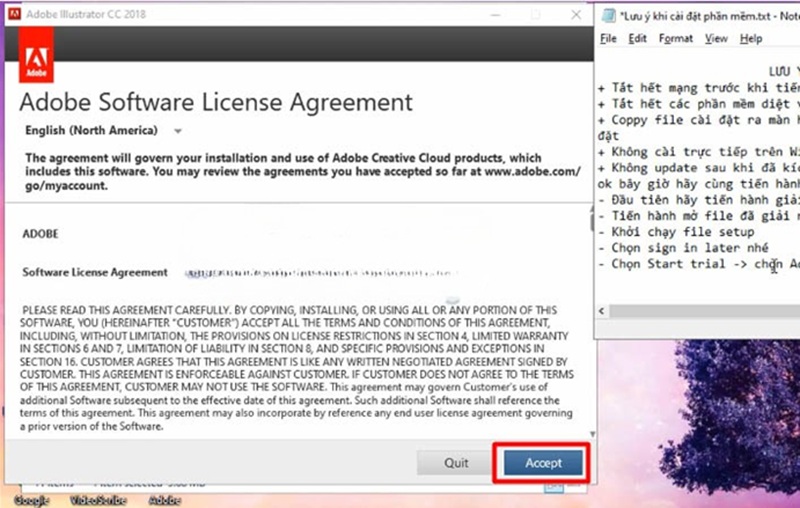The image size is (800, 508).
Task: Click the license agreement scroll down arrow
Action: [x=590, y=434]
